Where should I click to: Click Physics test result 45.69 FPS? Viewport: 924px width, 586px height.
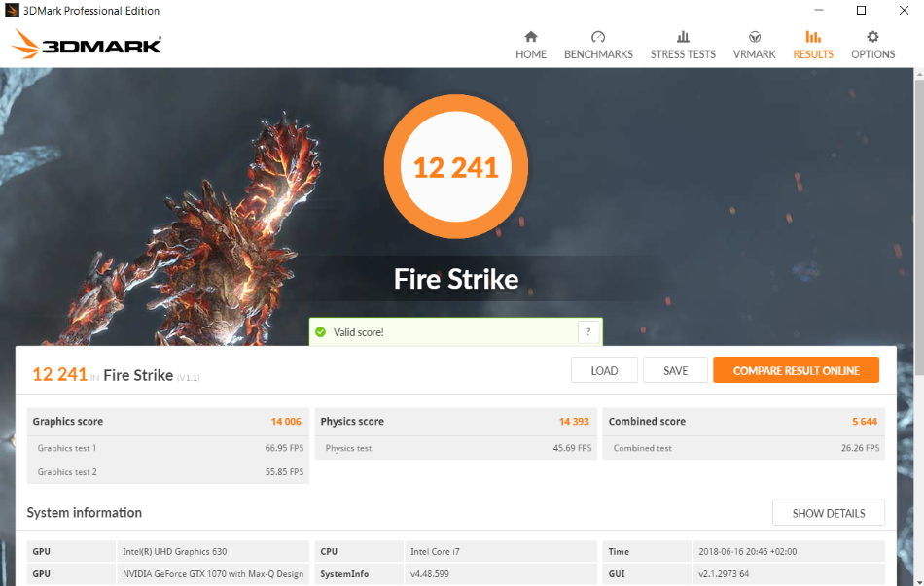[x=572, y=448]
